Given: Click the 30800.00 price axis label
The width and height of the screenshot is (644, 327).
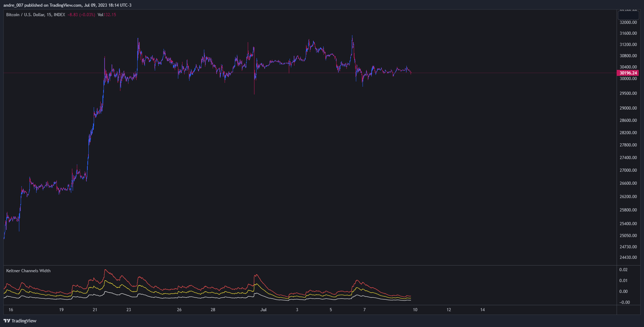Looking at the screenshot, I should pos(628,56).
